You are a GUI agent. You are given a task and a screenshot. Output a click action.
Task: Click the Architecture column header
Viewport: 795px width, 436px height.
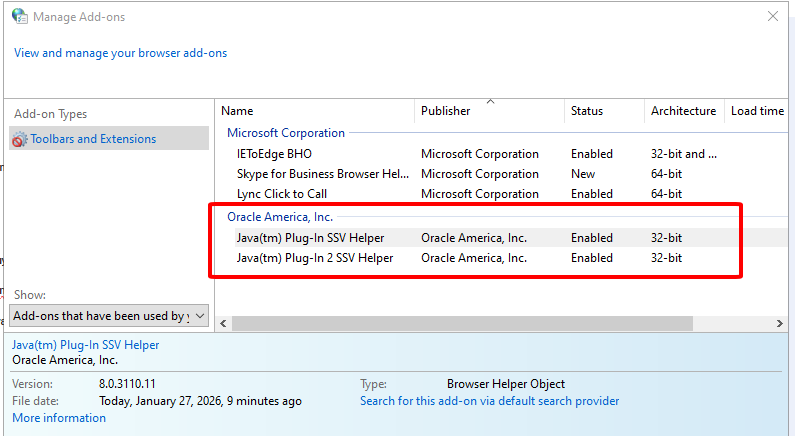pos(683,111)
